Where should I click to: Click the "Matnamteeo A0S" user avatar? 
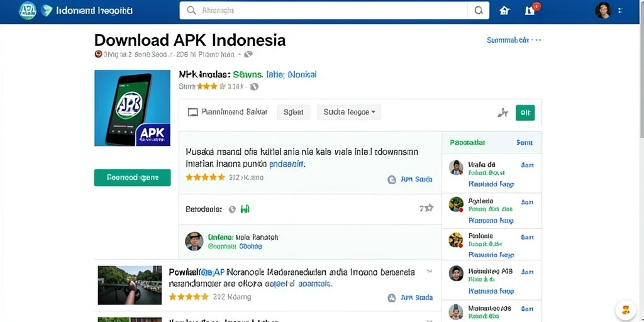[x=456, y=311]
